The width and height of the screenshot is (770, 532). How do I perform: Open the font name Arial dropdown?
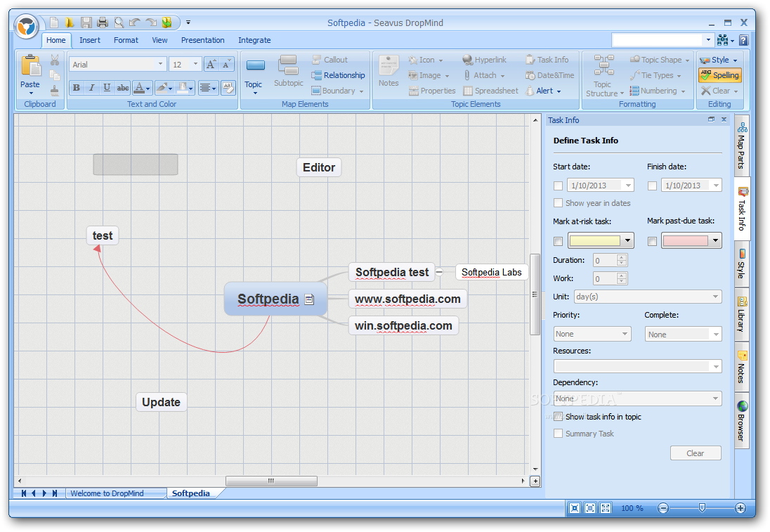[x=160, y=64]
